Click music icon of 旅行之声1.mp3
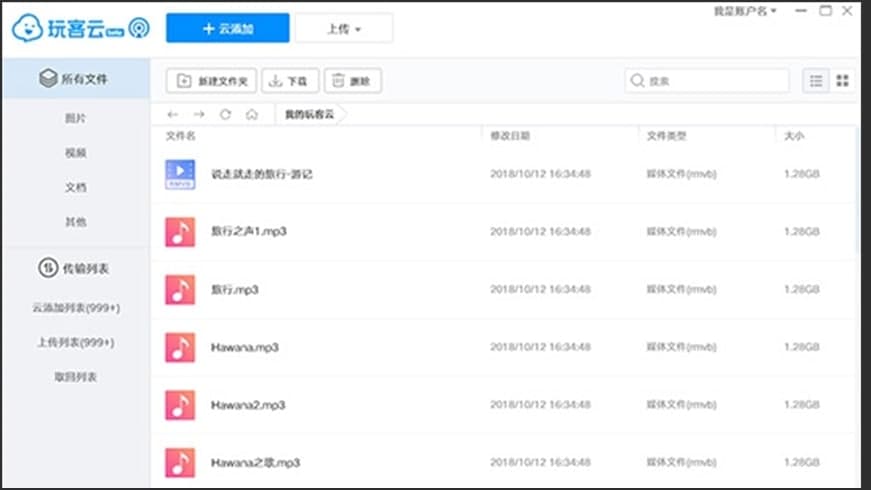871x490 pixels. pyautogui.click(x=180, y=232)
